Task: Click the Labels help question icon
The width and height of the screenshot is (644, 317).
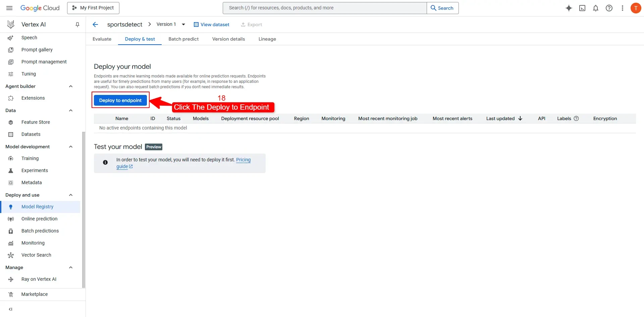Action: tap(576, 118)
